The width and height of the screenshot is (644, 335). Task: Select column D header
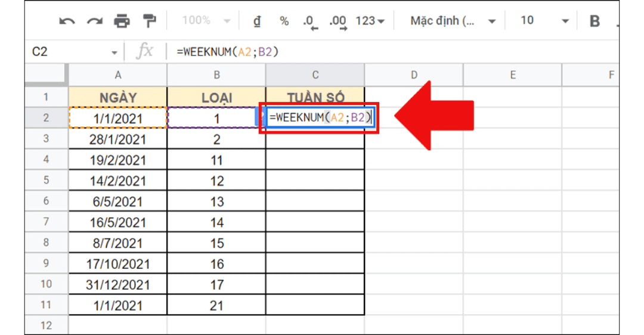414,75
